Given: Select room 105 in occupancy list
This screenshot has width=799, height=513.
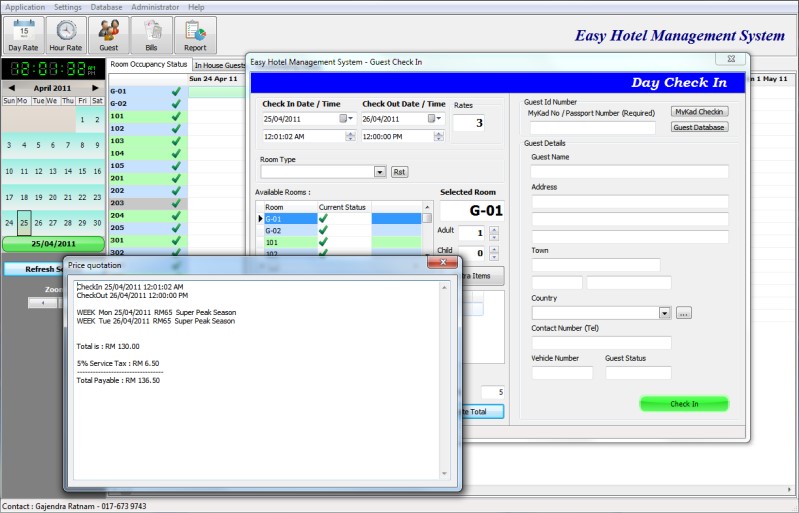Looking at the screenshot, I should (148, 166).
